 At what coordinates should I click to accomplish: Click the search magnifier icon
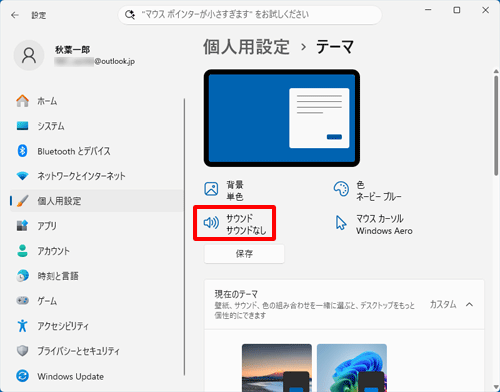pyautogui.click(x=130, y=14)
